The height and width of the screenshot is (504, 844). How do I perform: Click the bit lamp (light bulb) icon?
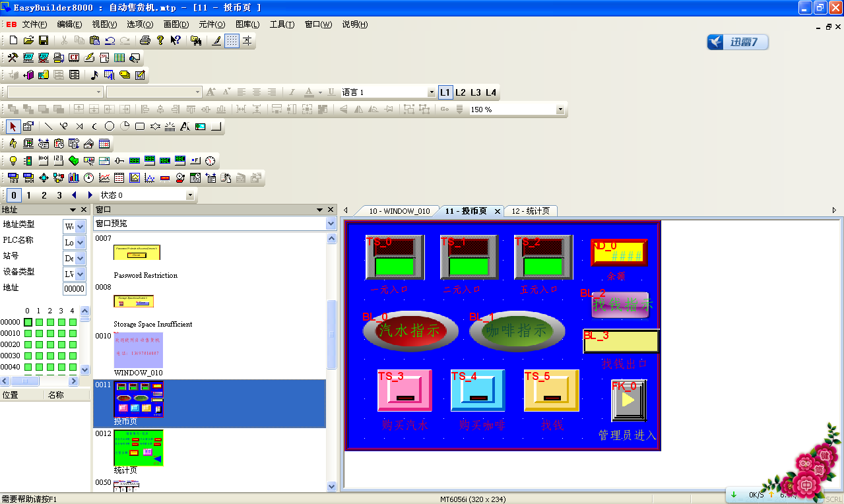13,160
